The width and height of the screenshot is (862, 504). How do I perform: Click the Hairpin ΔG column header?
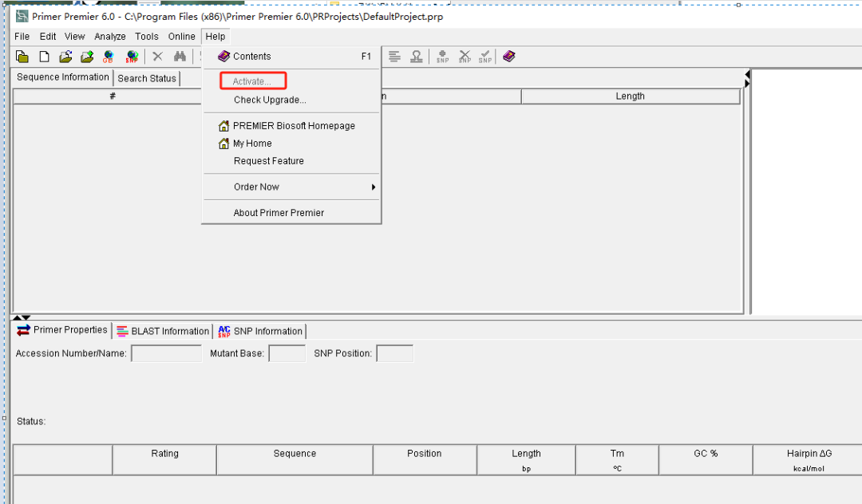point(809,459)
